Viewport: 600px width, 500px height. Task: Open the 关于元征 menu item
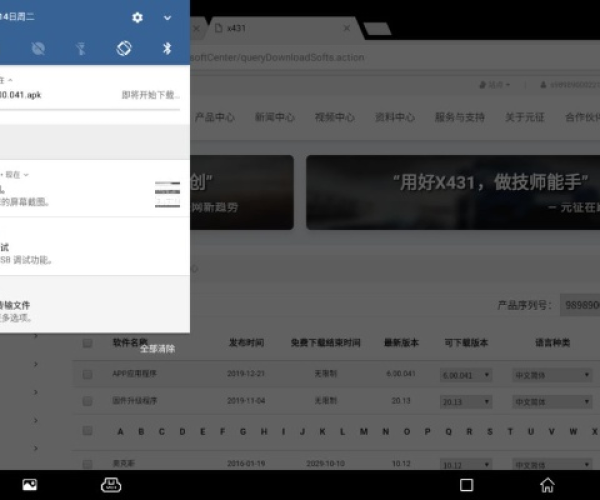(525, 117)
